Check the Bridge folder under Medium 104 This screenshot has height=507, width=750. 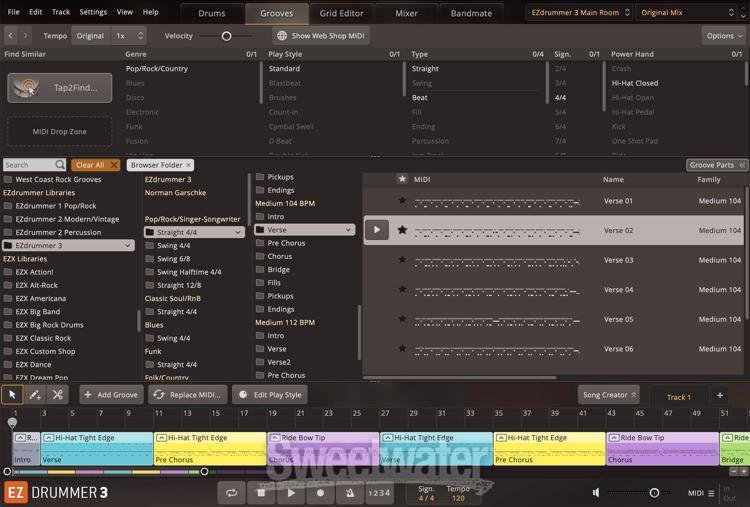(260, 269)
